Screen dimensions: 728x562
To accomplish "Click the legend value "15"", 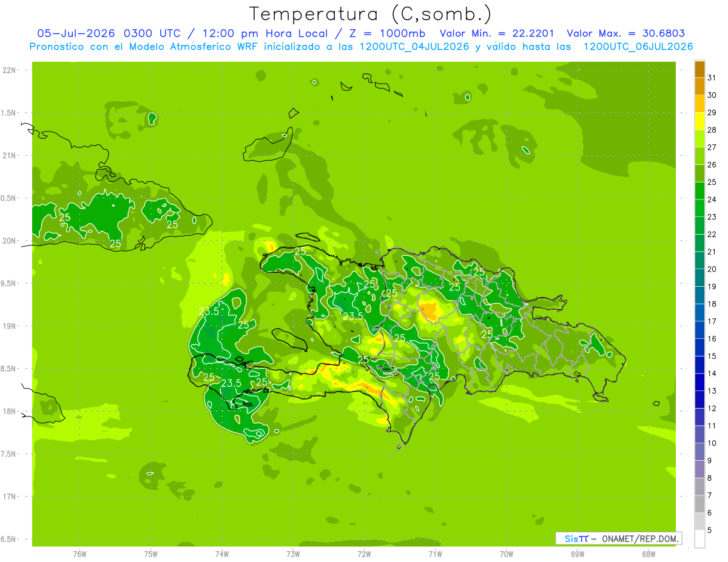I will pyautogui.click(x=712, y=356).
